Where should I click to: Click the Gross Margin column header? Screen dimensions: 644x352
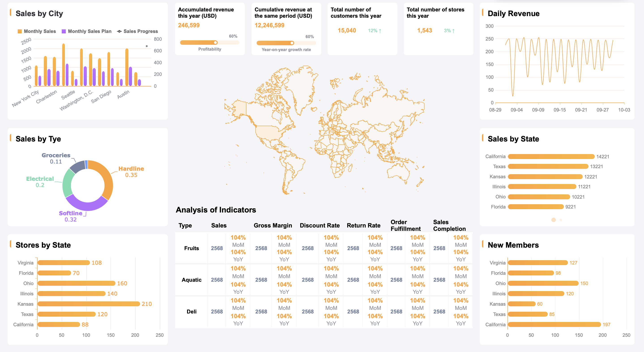point(273,225)
